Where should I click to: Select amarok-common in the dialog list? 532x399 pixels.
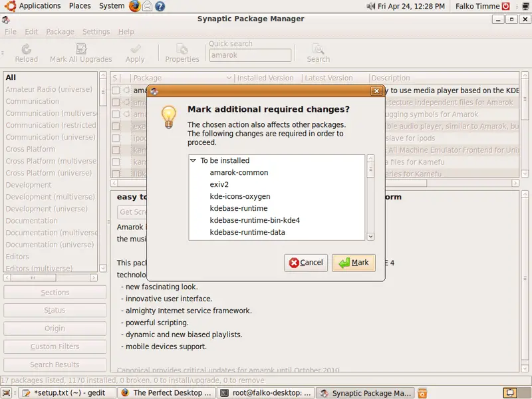tap(239, 173)
